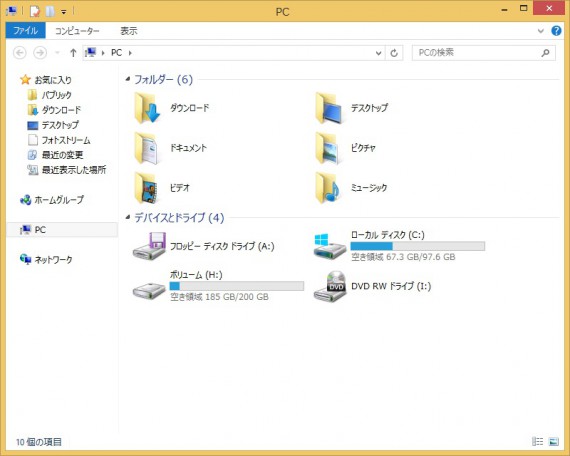Click the 空き領域 185 GB/200 GB text

[x=219, y=297]
